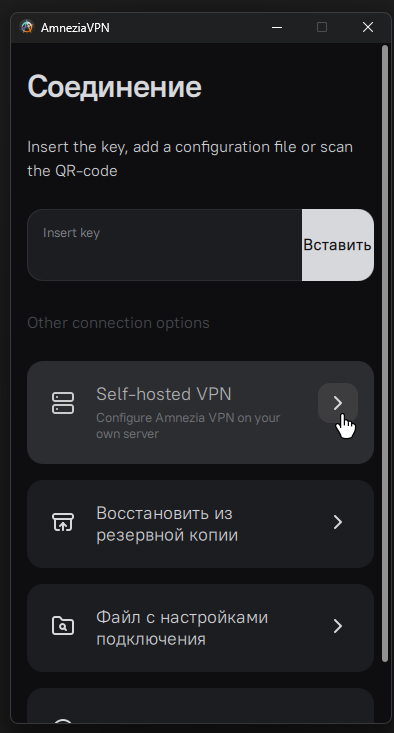Click the AmneziaVPN logo in title bar
Viewport: 394px width, 733px height.
pyautogui.click(x=27, y=27)
